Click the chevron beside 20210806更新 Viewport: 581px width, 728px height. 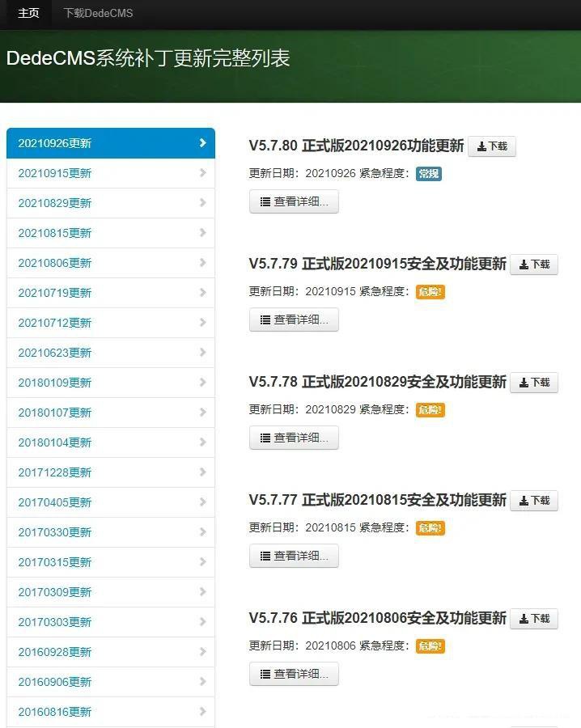coord(202,262)
